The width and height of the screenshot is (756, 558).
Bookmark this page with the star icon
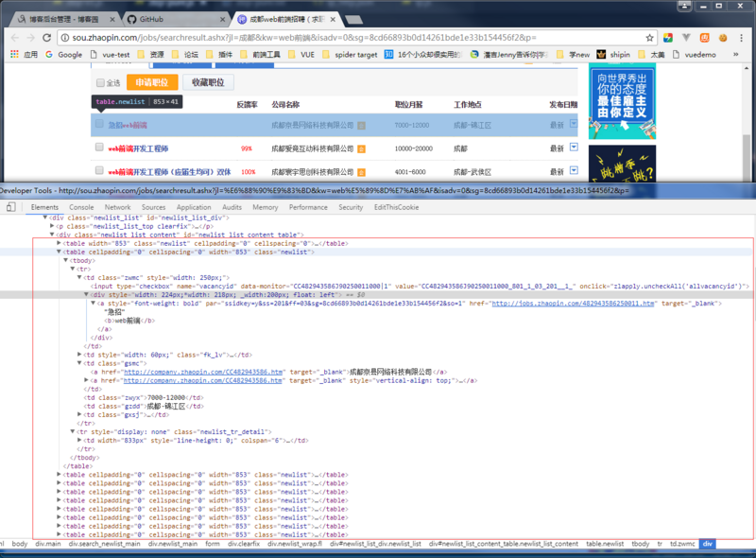(x=649, y=38)
